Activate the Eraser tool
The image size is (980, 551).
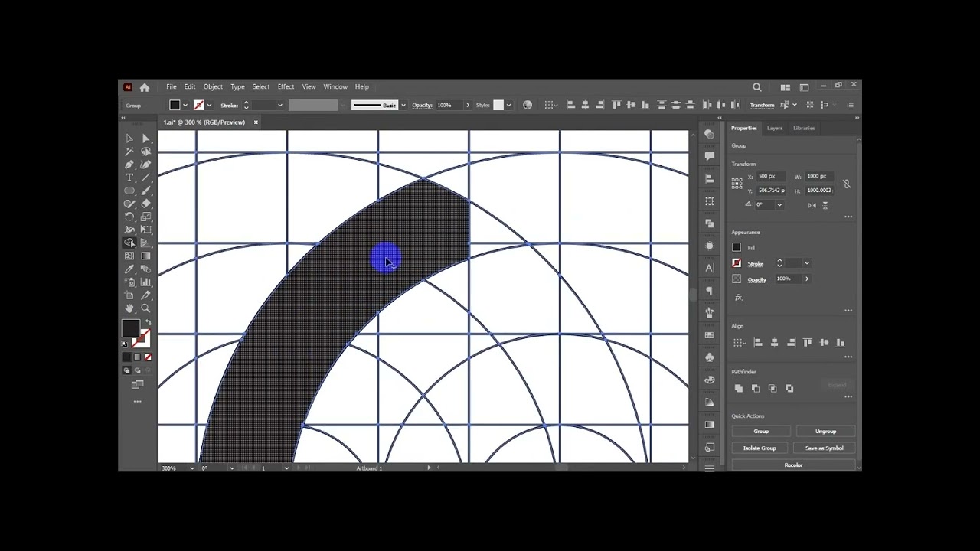pos(145,204)
